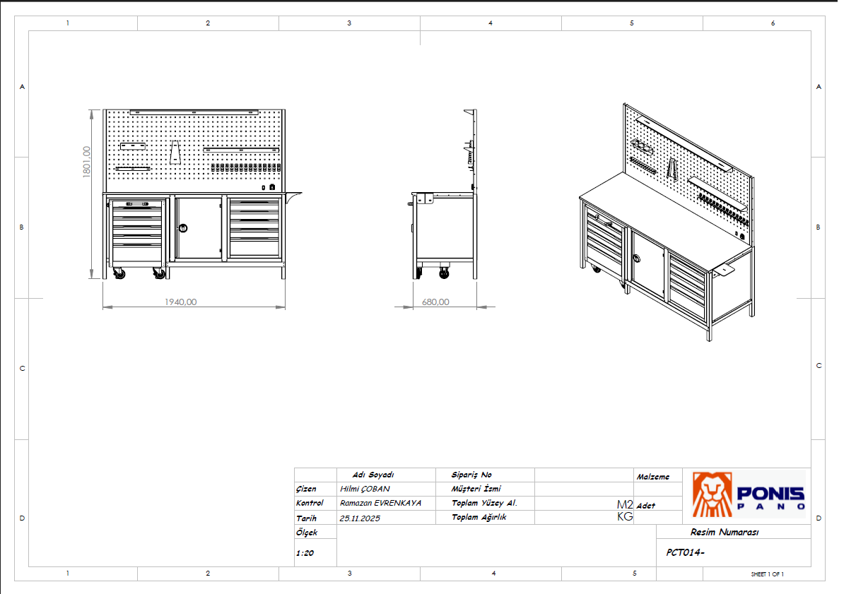
Task: Click the Sipariş No label
Action: tap(471, 475)
